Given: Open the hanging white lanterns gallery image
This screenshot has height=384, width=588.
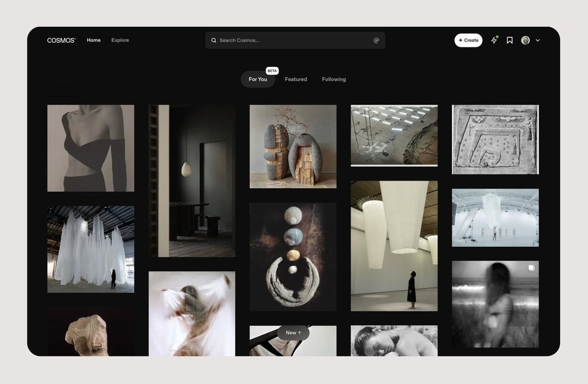Looking at the screenshot, I should tap(394, 246).
